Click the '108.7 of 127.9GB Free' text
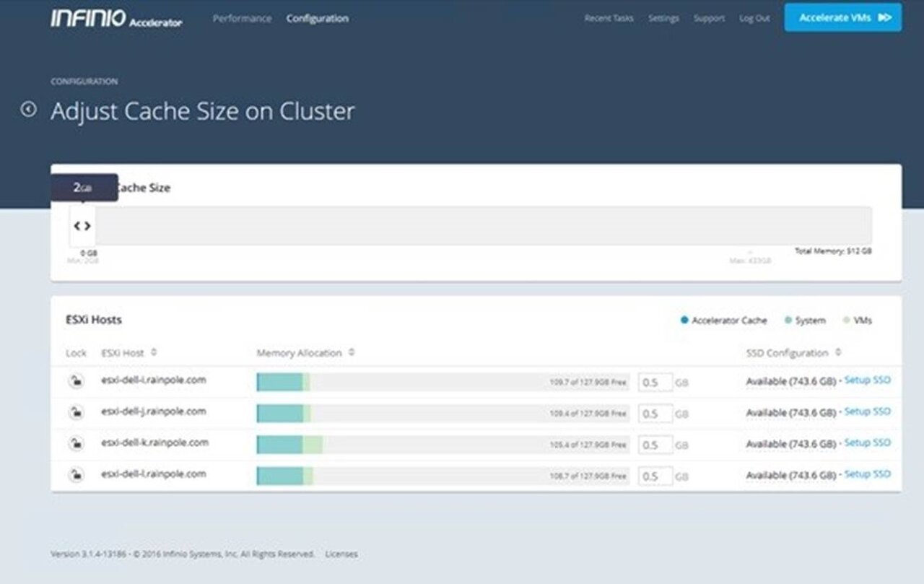 coord(588,476)
